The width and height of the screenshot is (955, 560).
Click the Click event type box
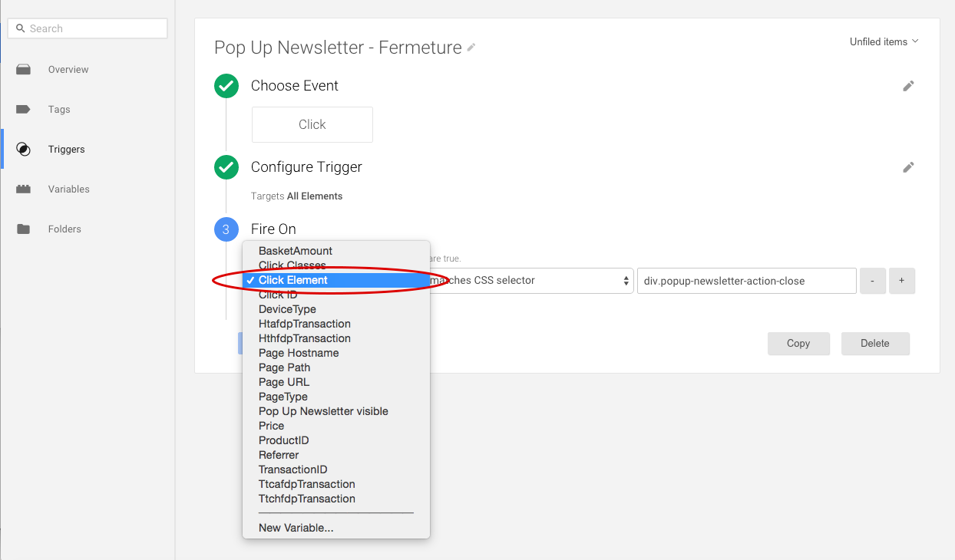click(x=312, y=124)
